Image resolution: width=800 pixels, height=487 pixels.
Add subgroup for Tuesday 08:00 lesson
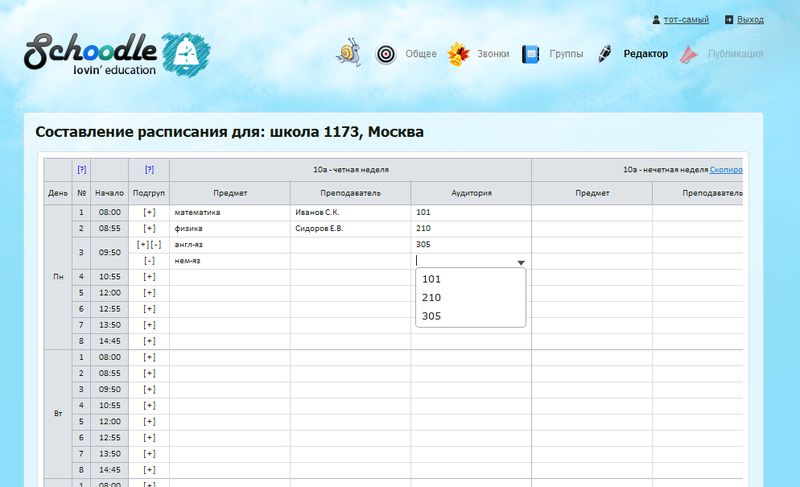click(x=149, y=357)
